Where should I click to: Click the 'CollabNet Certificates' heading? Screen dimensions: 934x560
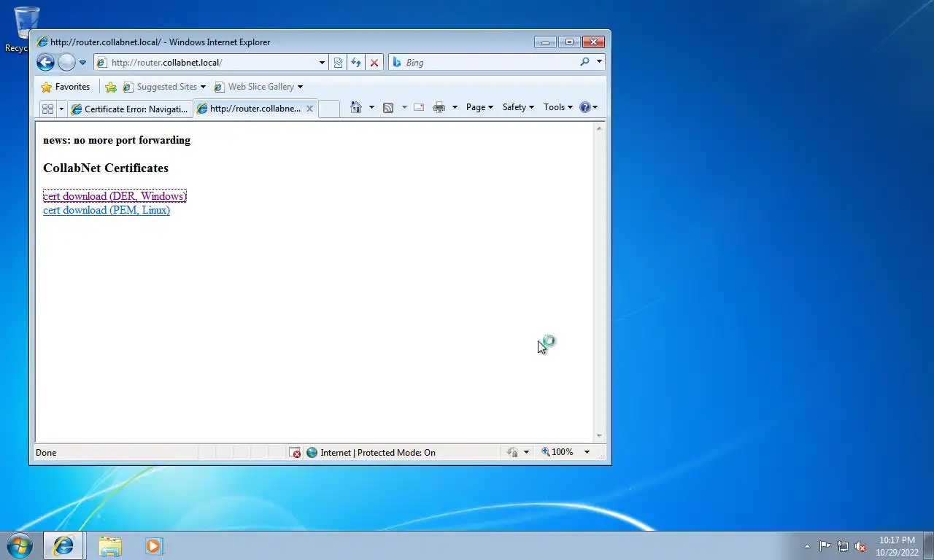pos(106,168)
